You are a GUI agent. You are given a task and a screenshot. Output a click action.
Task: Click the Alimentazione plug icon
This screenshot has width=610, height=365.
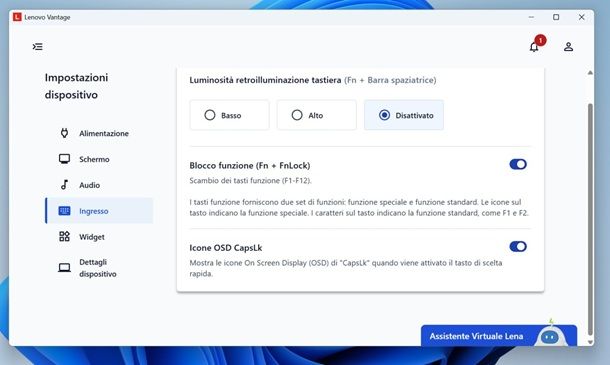point(65,133)
